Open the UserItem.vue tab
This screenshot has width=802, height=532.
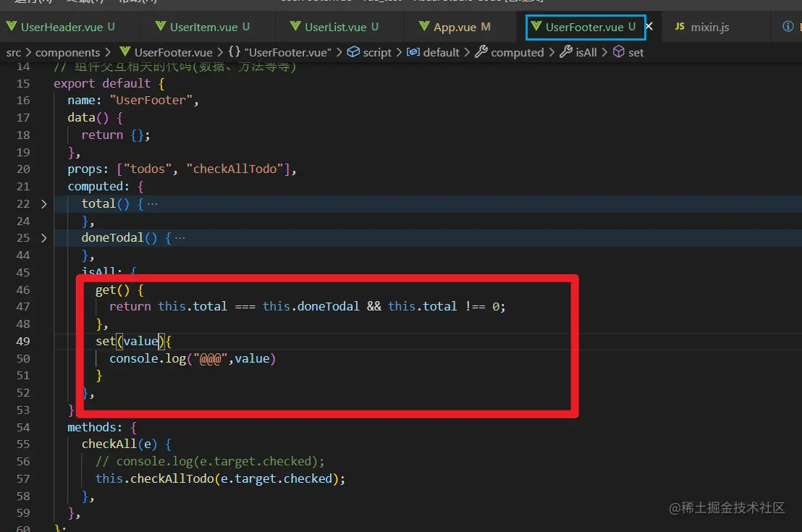click(203, 27)
